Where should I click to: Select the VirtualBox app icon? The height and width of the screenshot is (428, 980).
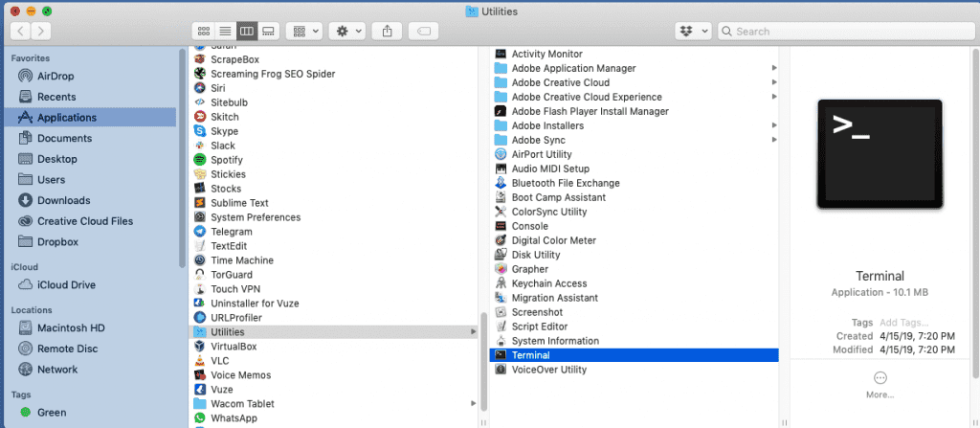pyautogui.click(x=200, y=346)
